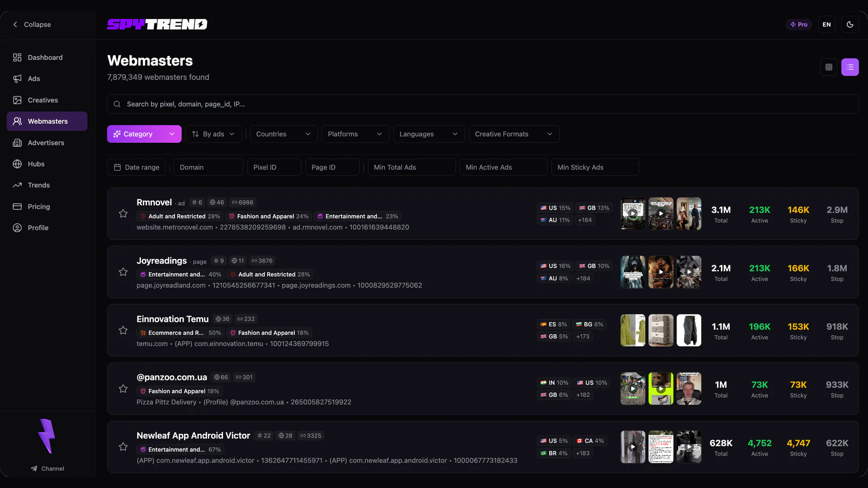
Task: Click the Min Total Ads field
Action: (411, 167)
